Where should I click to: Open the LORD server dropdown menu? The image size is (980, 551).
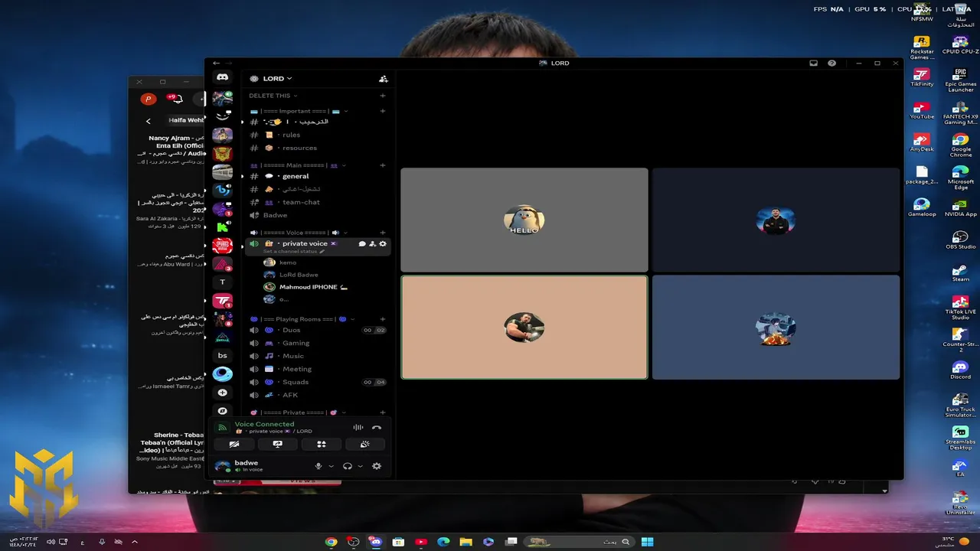point(277,78)
